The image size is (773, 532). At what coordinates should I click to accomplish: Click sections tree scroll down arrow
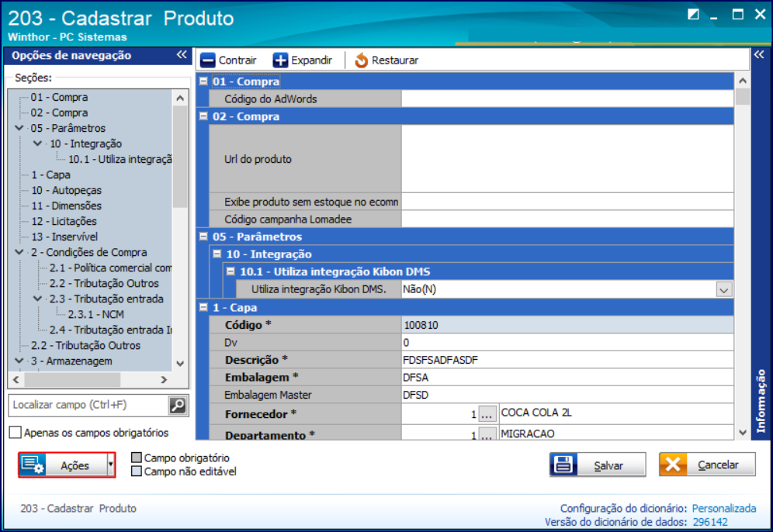pos(180,364)
